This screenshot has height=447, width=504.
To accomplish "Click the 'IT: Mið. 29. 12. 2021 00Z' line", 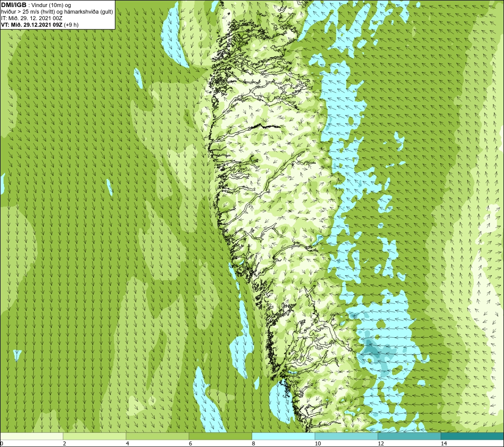I will (x=32, y=18).
